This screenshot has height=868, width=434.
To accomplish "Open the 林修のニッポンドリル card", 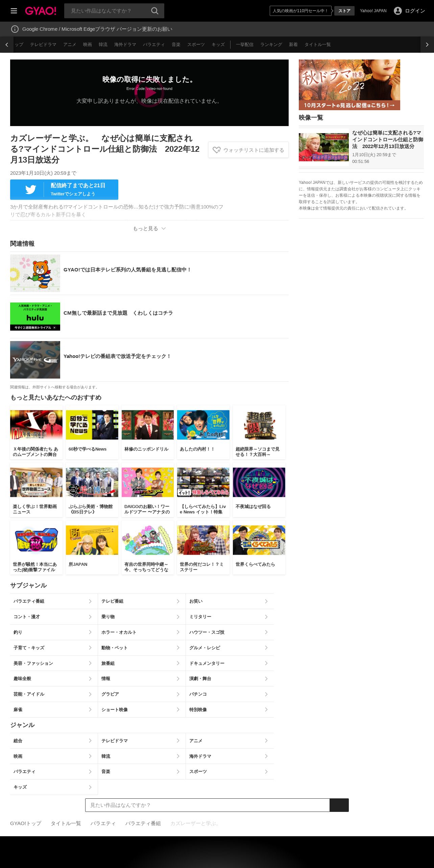I will tap(148, 432).
